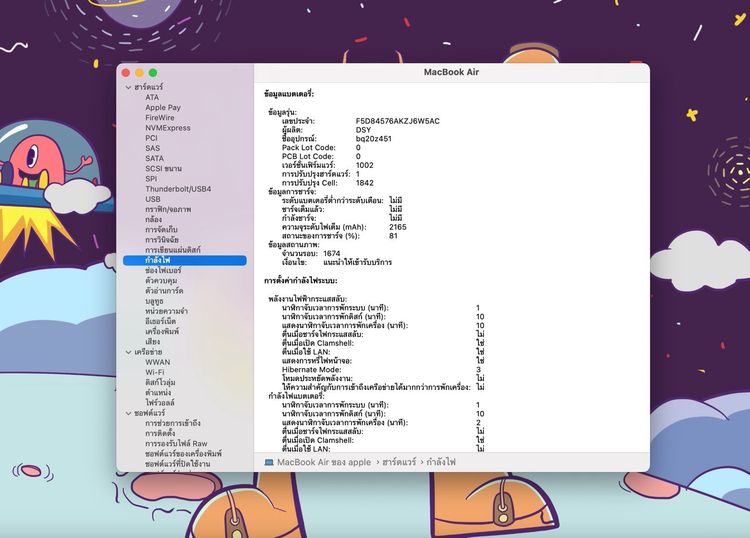Select ช่องไฟเบอร์ in the sidebar
This screenshot has height=538, width=750.
(x=163, y=270)
